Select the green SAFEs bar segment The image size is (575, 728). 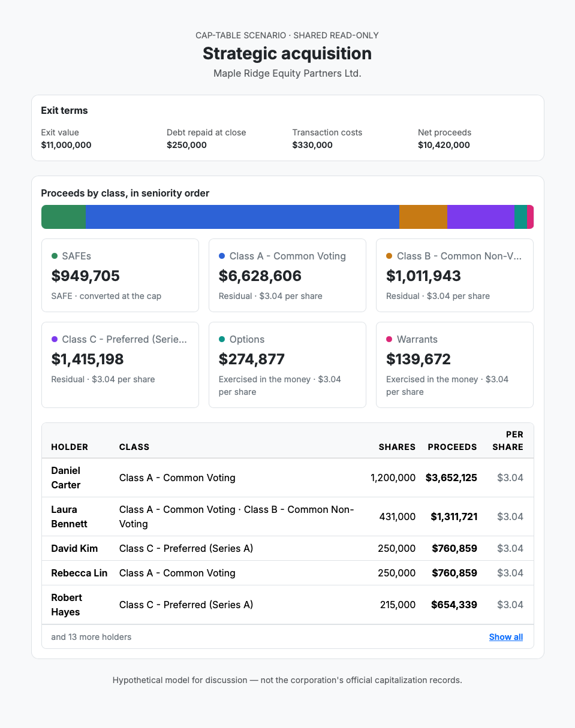click(x=64, y=217)
